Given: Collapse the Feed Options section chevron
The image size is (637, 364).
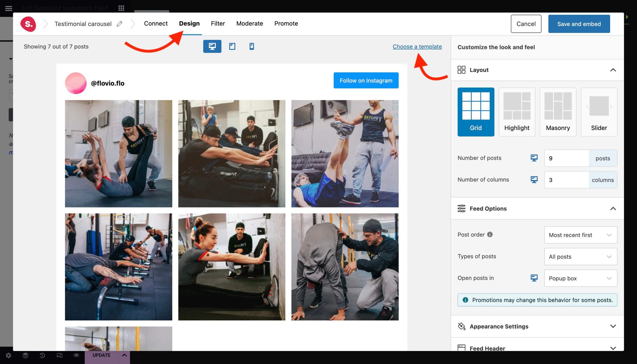Looking at the screenshot, I should (x=613, y=208).
